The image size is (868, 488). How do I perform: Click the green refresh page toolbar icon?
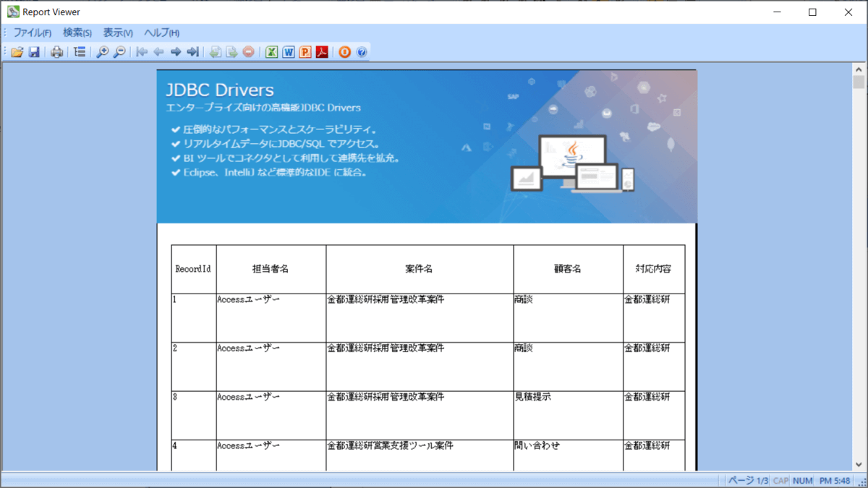tap(215, 52)
